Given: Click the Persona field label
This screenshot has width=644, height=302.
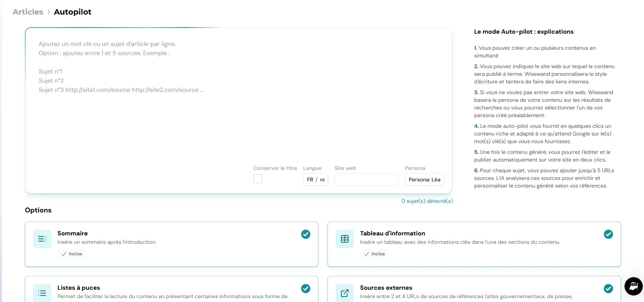Looking at the screenshot, I should [x=415, y=168].
